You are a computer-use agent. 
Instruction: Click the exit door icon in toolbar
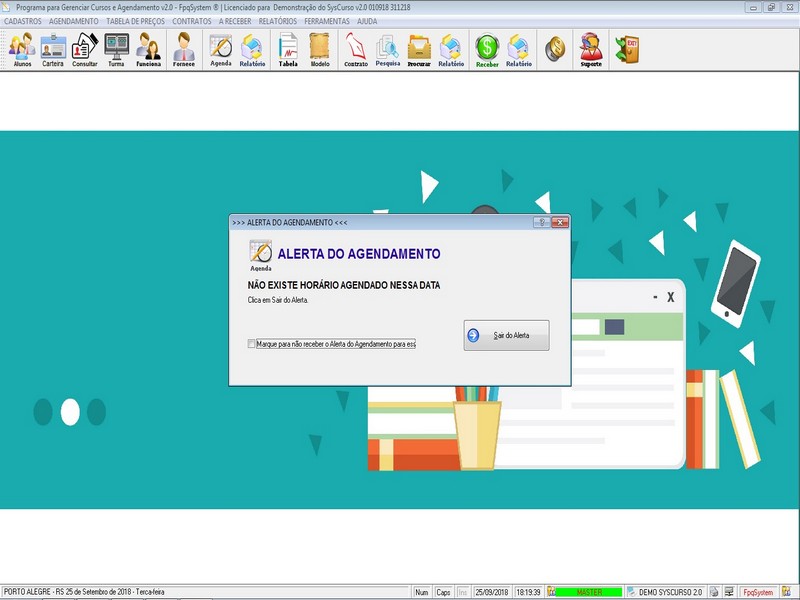pos(626,47)
